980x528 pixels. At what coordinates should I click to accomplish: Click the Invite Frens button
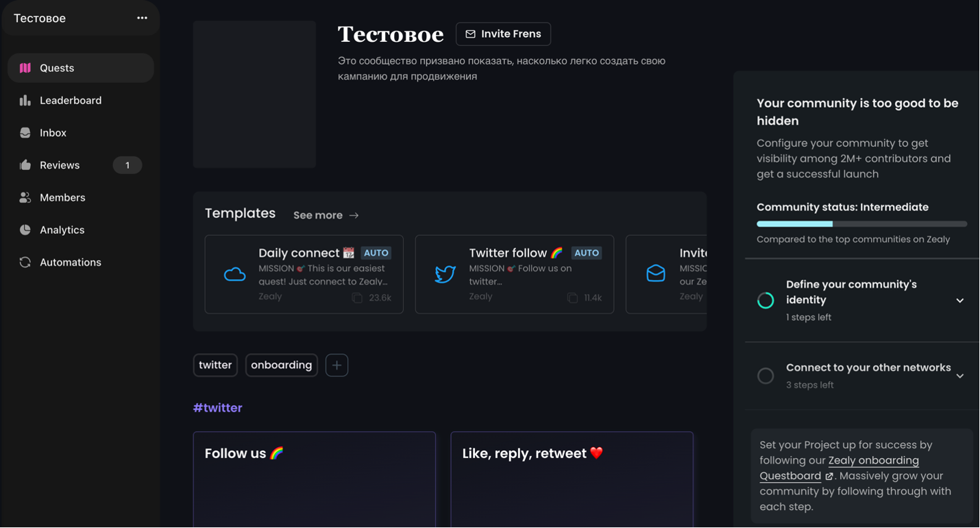tap(503, 34)
